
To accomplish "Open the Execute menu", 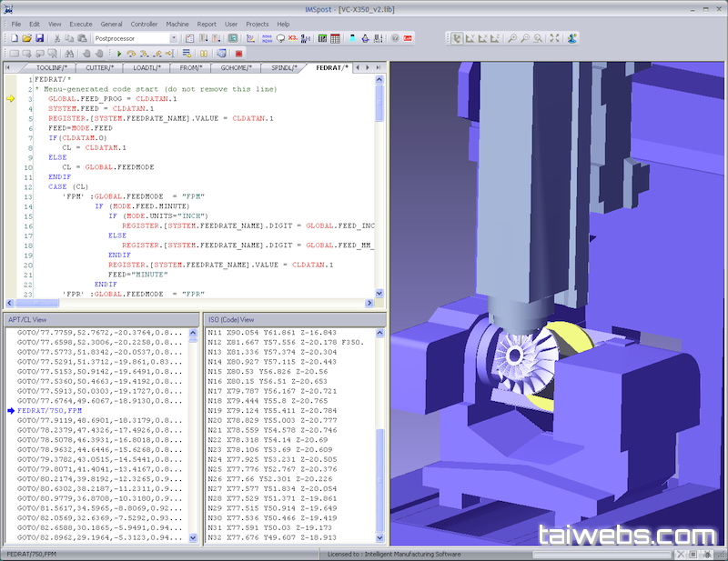I will (x=80, y=24).
